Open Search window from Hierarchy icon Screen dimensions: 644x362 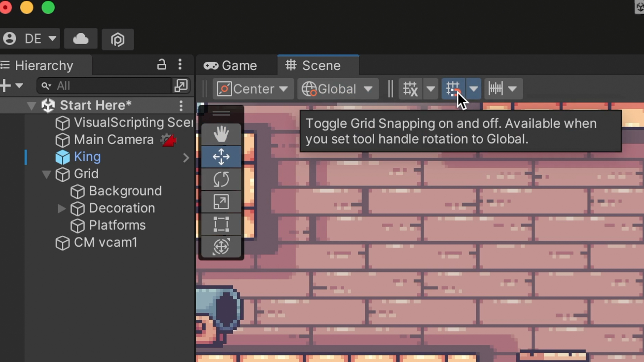[181, 85]
